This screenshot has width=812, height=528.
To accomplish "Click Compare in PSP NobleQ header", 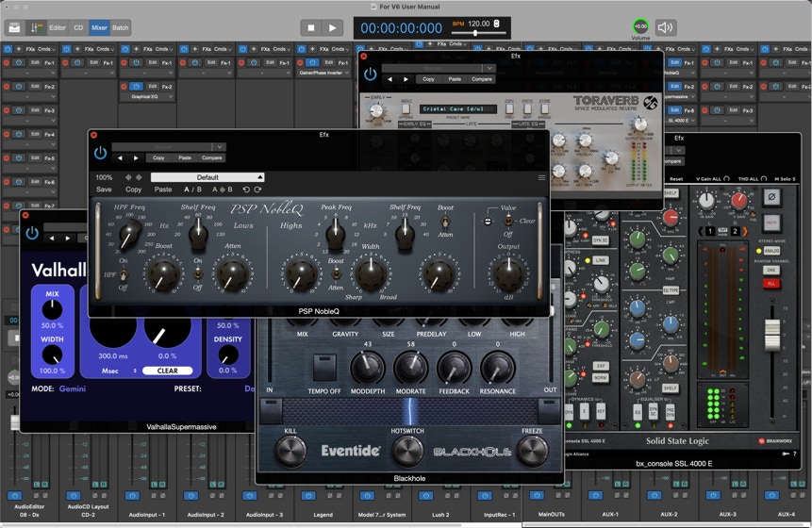I will click(212, 157).
